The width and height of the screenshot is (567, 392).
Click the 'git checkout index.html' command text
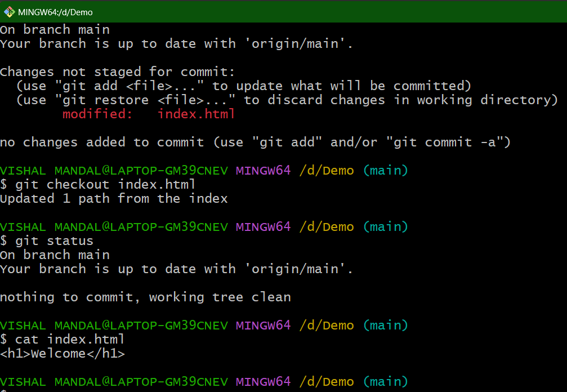point(105,184)
